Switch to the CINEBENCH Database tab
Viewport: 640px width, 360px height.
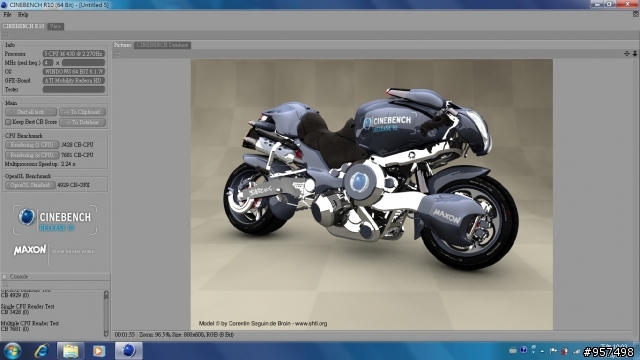(162, 45)
